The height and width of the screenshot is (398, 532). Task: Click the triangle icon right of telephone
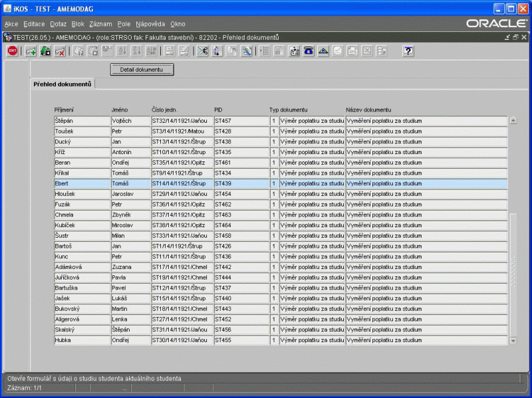click(x=323, y=51)
